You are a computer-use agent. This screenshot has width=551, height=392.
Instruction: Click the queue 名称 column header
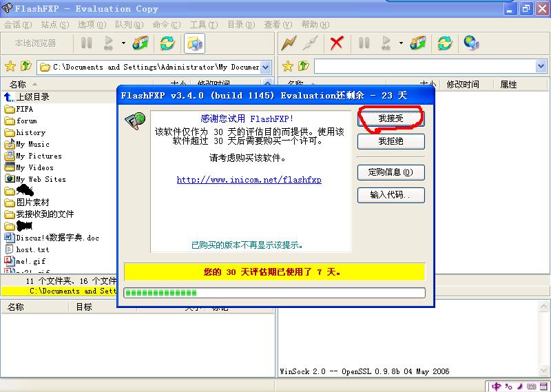point(16,307)
